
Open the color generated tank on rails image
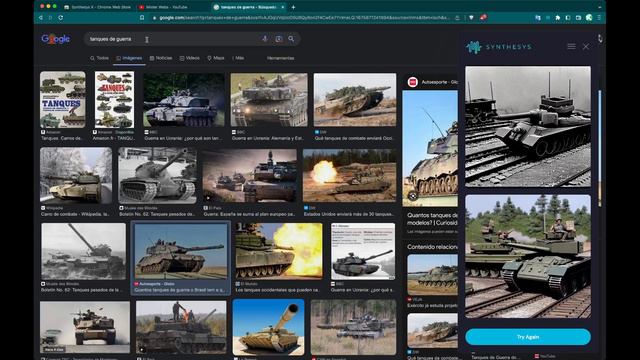(x=528, y=256)
